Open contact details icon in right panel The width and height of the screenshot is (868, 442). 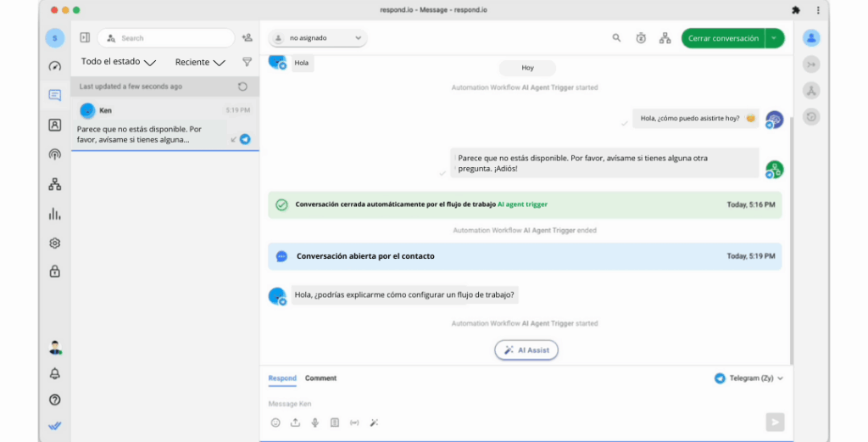811,38
